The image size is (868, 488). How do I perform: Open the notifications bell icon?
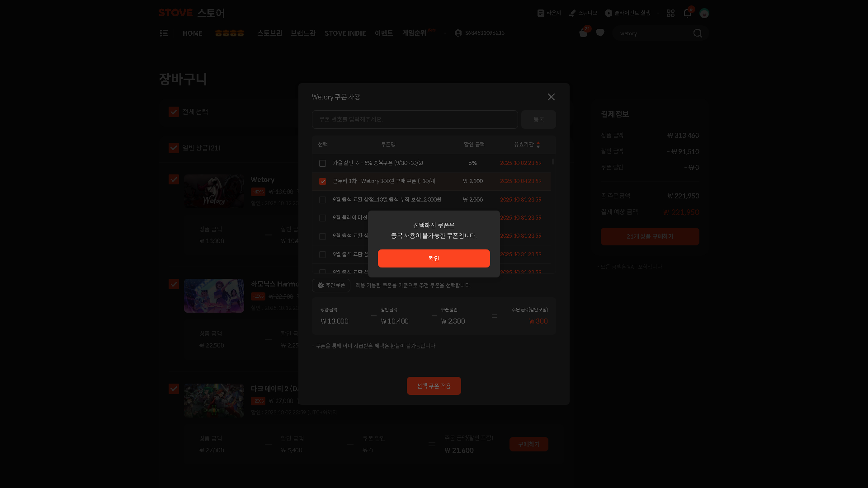[687, 13]
